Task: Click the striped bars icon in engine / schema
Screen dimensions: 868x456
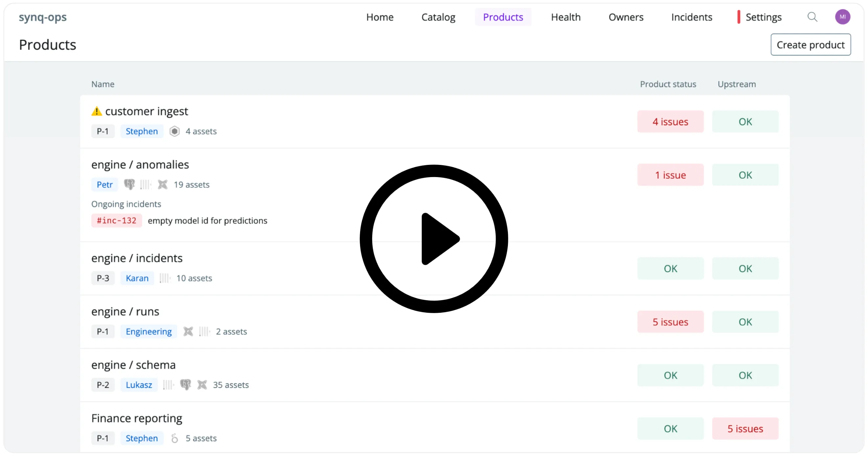Action: (169, 385)
